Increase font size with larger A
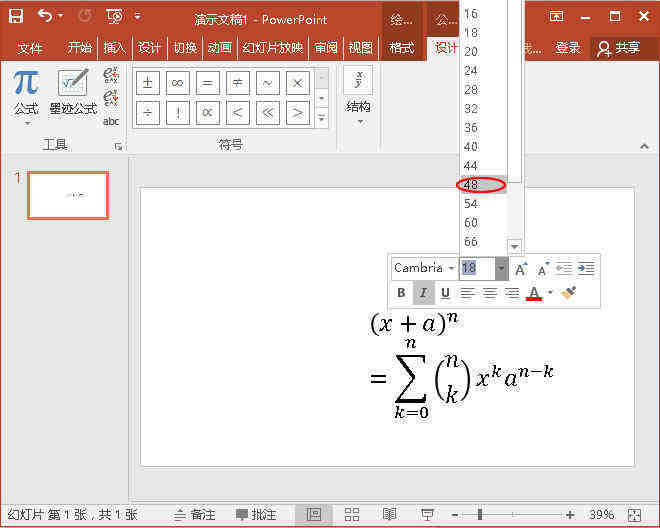The height and width of the screenshot is (528, 660). [x=521, y=268]
